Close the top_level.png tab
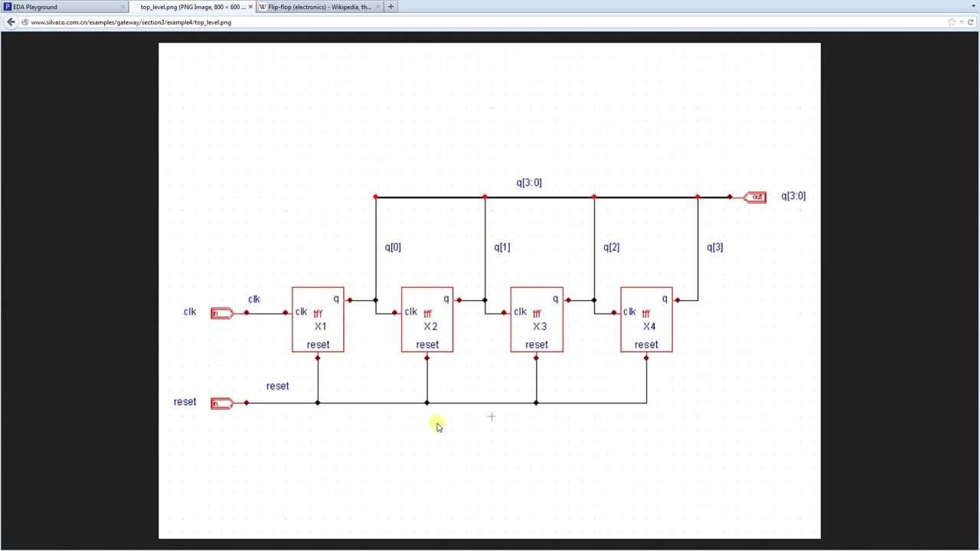 click(250, 7)
